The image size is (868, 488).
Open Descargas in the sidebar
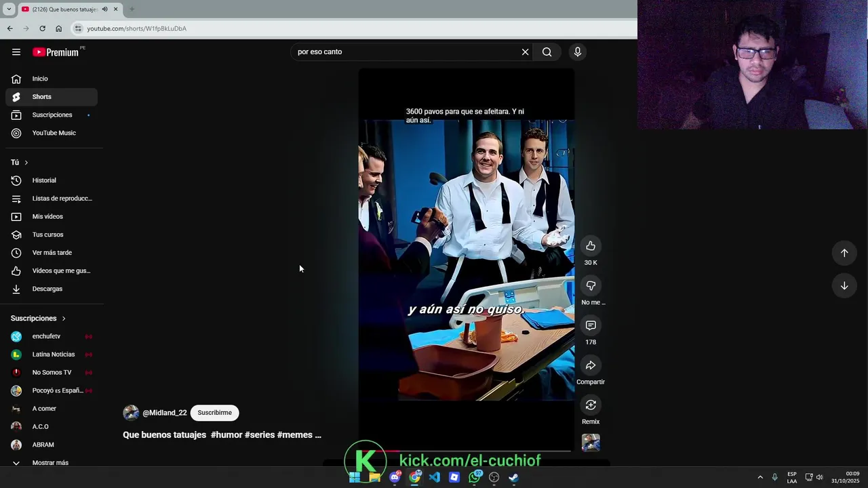point(52,289)
